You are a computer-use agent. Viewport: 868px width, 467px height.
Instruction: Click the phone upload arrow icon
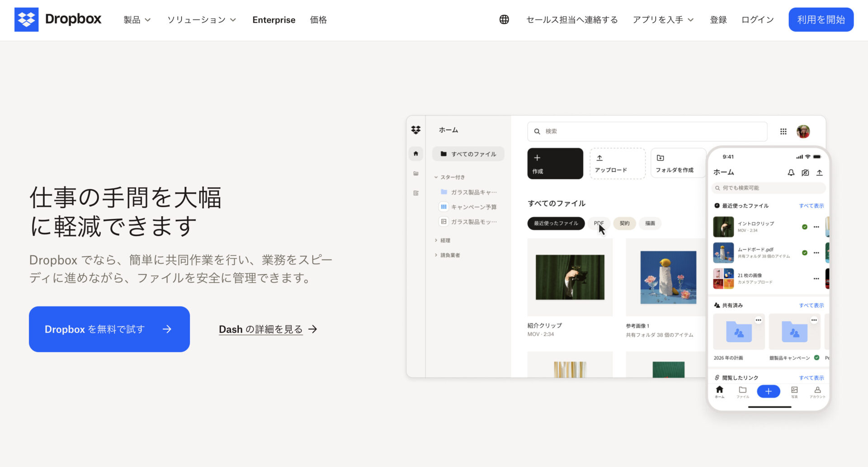(x=819, y=173)
